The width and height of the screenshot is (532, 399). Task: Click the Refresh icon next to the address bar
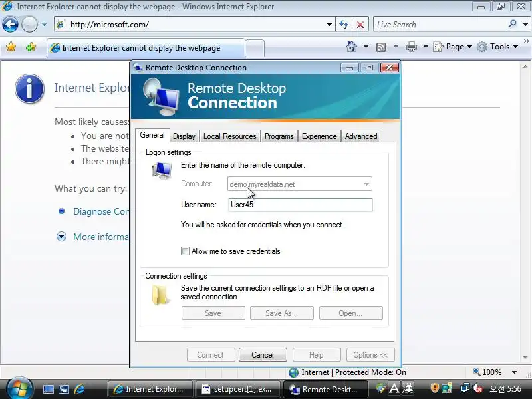(344, 25)
